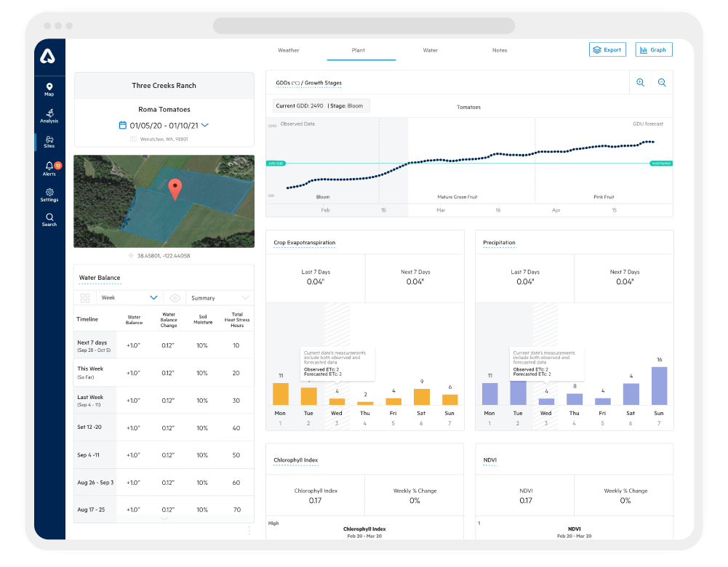Switch to the Water tab
Screen dimensions: 728x567
(x=431, y=50)
